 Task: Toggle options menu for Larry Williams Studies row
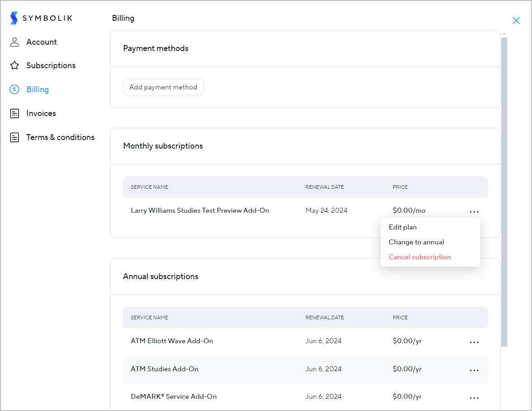click(474, 212)
